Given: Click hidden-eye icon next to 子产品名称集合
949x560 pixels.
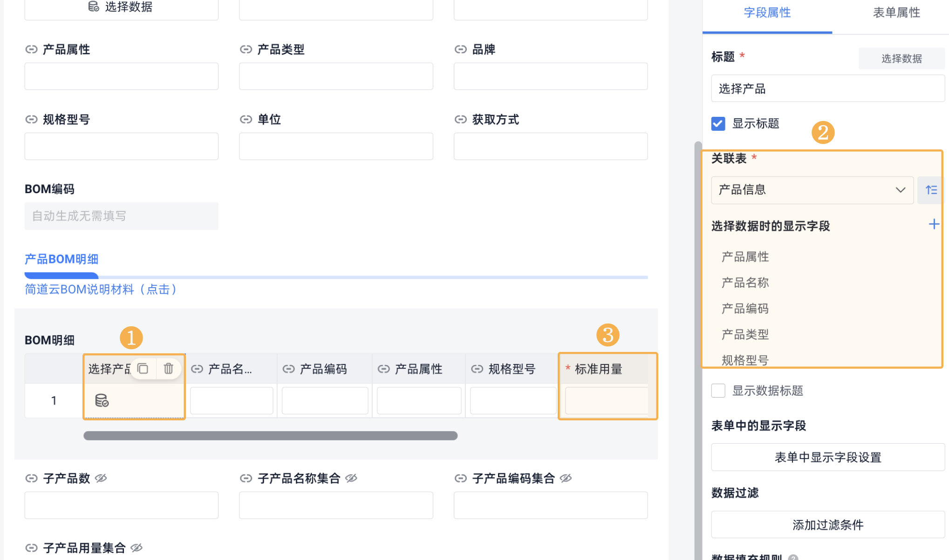Looking at the screenshot, I should (x=351, y=478).
